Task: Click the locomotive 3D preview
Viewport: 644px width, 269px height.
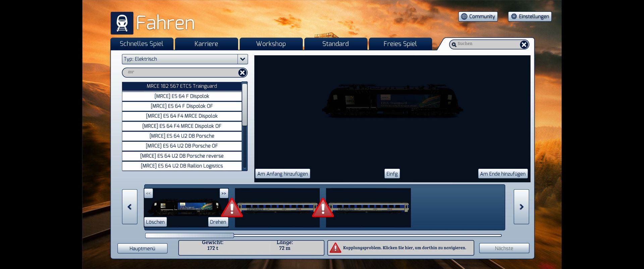Action: tap(392, 101)
